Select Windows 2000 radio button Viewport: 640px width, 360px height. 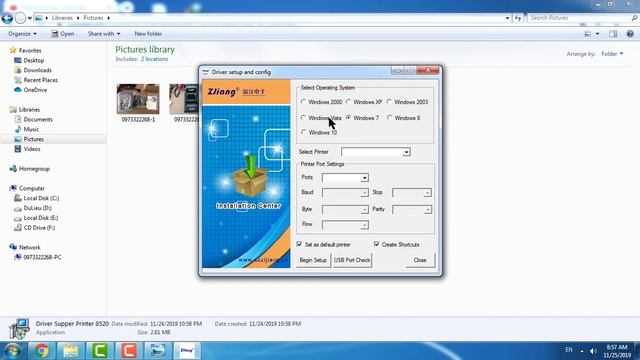tap(303, 102)
